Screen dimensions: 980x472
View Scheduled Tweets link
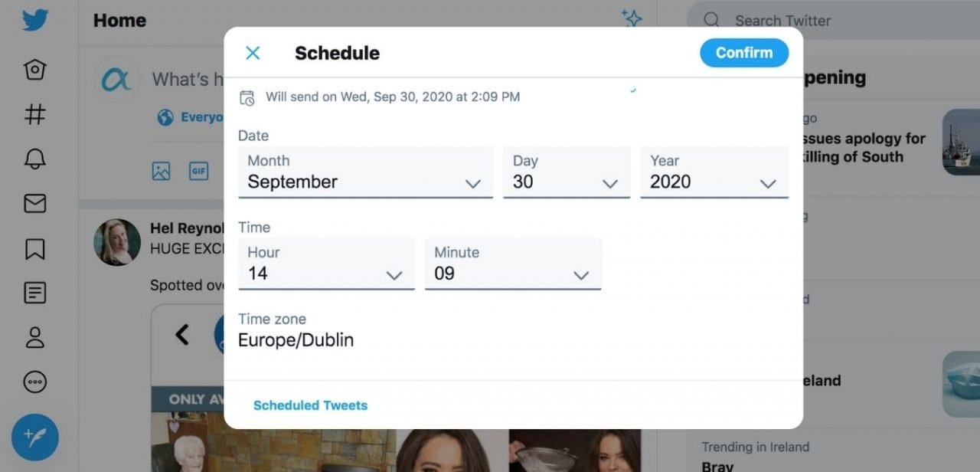[310, 405]
